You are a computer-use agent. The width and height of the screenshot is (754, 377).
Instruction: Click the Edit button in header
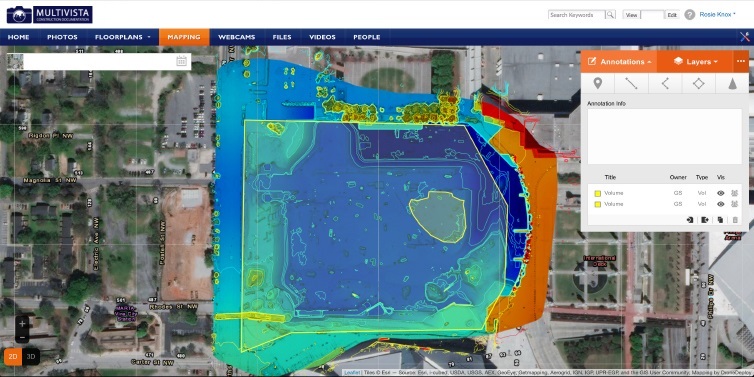pyautogui.click(x=672, y=15)
